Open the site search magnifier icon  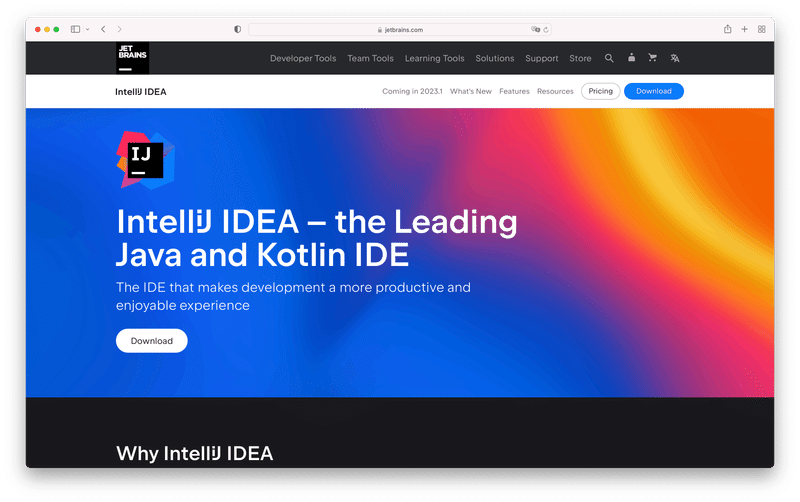[x=609, y=58]
